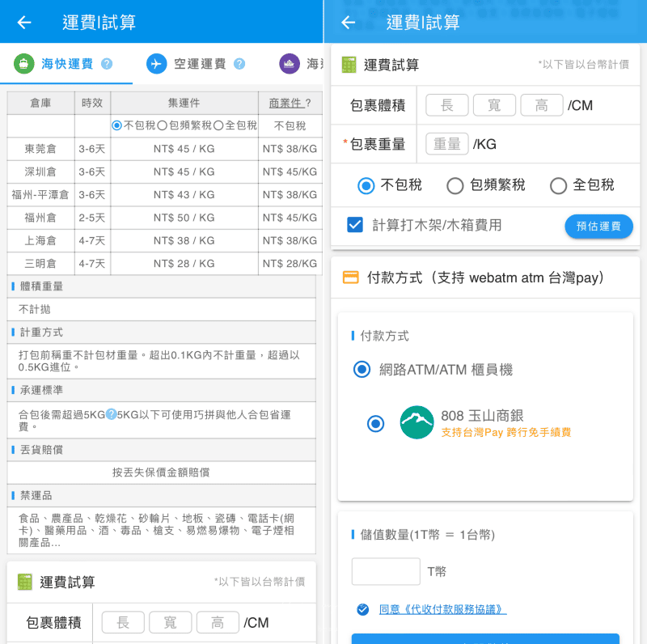Click NT$ 50 / KG rate cell
The image size is (647, 644).
[184, 218]
